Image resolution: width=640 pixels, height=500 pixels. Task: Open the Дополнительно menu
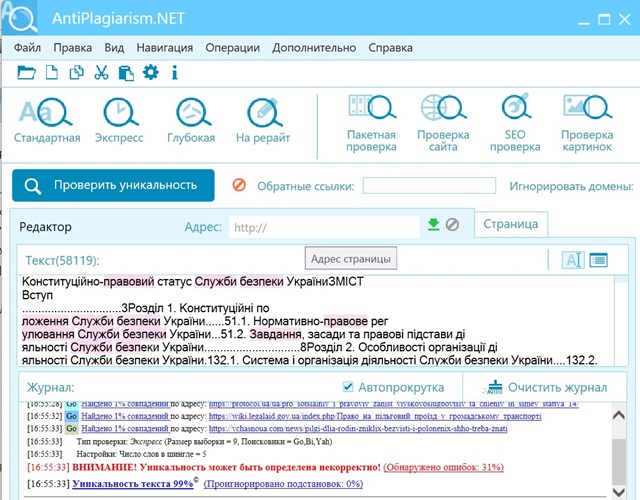tap(314, 48)
